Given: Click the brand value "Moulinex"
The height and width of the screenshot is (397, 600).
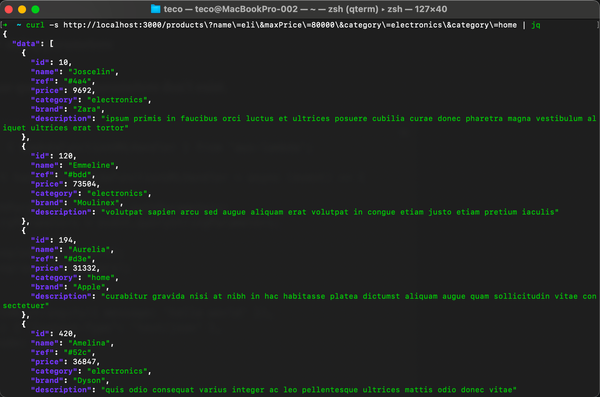Looking at the screenshot, I should pyautogui.click(x=98, y=203).
